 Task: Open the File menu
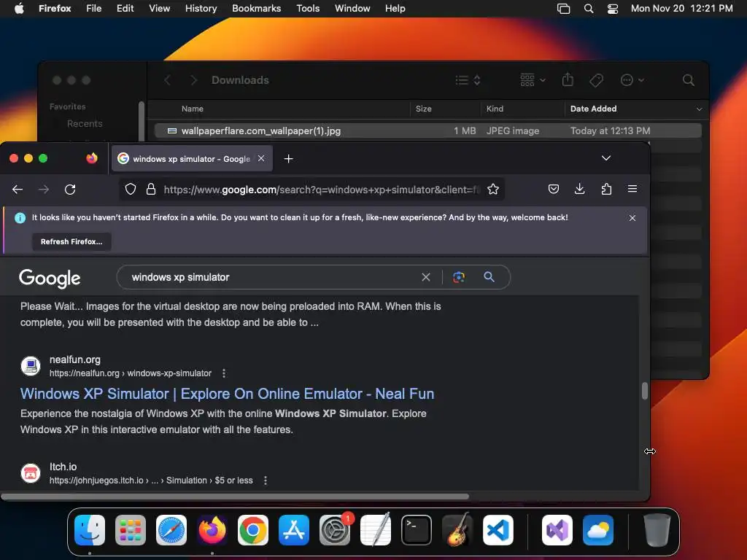94,8
